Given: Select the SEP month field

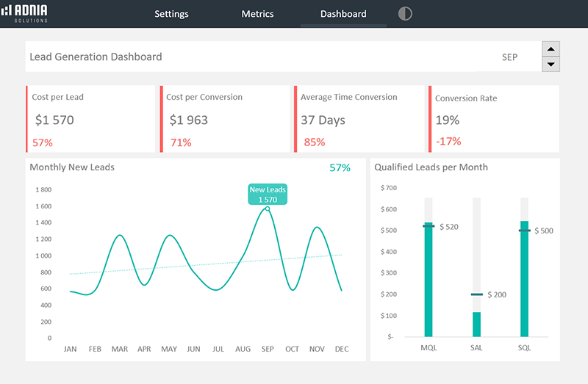Looking at the screenshot, I should coord(509,57).
